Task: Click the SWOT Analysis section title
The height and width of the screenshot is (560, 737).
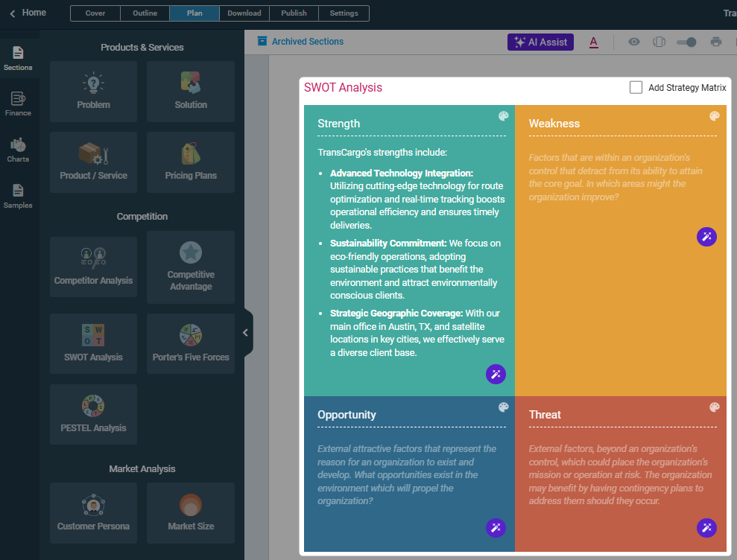Action: click(x=343, y=87)
